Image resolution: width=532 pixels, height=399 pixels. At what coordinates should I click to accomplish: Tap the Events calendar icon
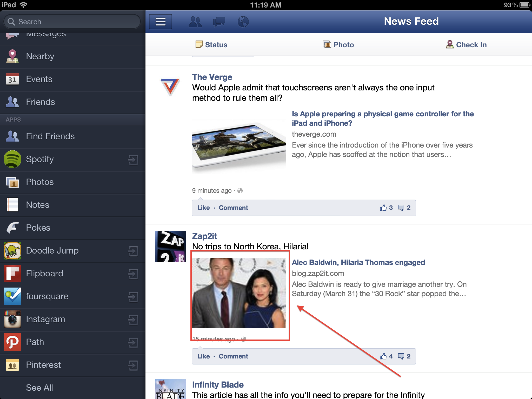[12, 79]
